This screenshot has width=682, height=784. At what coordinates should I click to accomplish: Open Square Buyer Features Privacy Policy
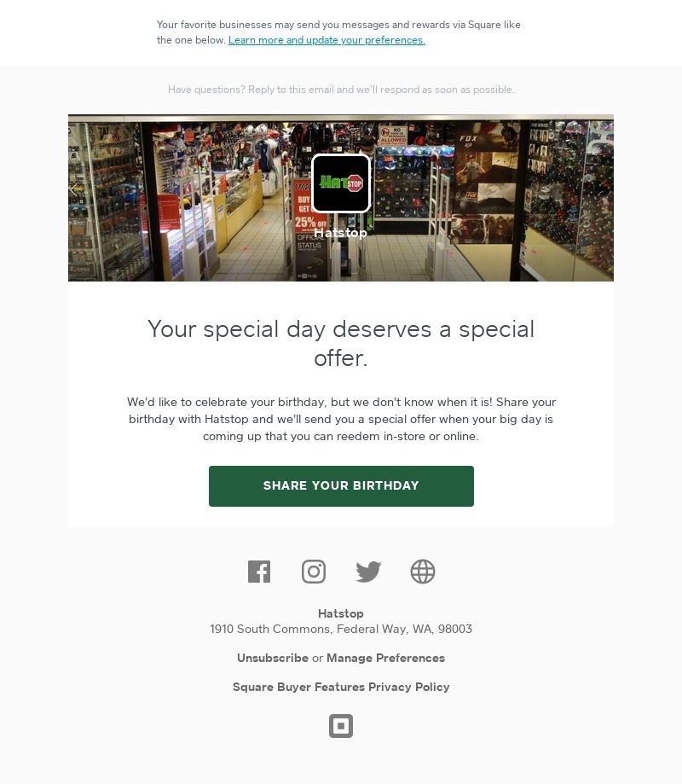[341, 687]
